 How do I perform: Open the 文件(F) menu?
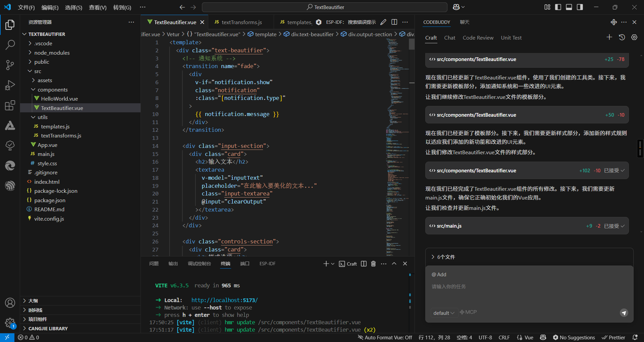(x=26, y=7)
